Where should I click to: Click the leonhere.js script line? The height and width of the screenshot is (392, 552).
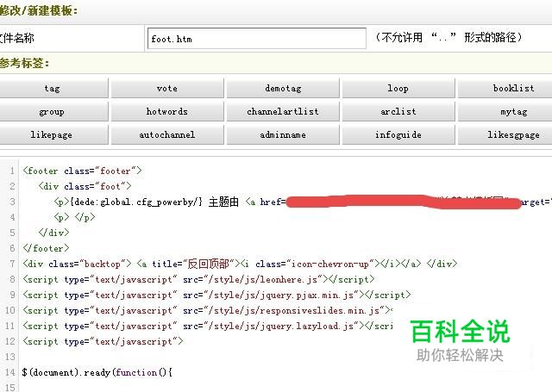pyautogui.click(x=198, y=279)
